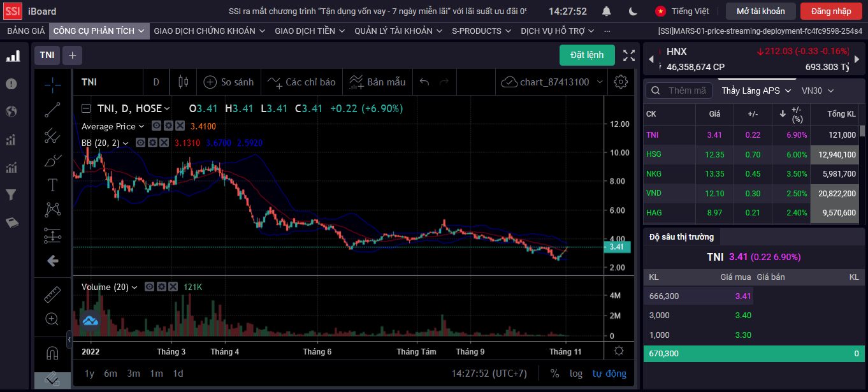Click the Đặt lệnh order button
868x392 pixels.
(587, 55)
